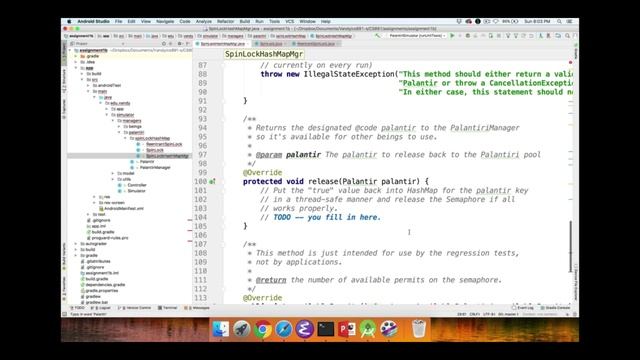The image size is (640, 360).
Task: Start debugging with the bug icon
Action: point(468,36)
